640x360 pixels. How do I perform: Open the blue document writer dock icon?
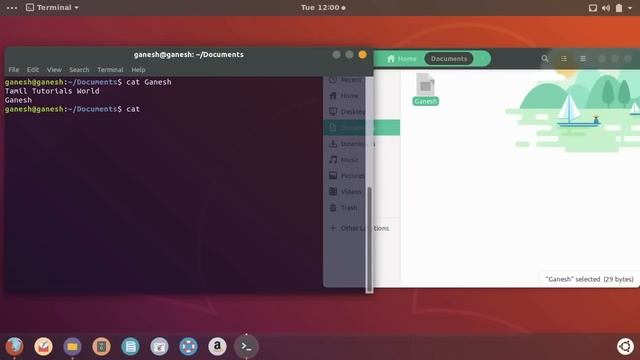[x=130, y=347]
